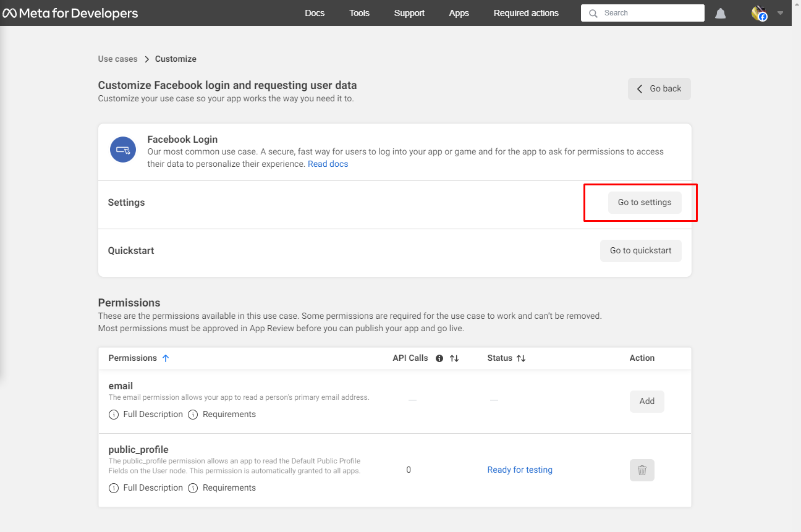This screenshot has height=532, width=801.
Task: Click the Go back button
Action: [659, 89]
